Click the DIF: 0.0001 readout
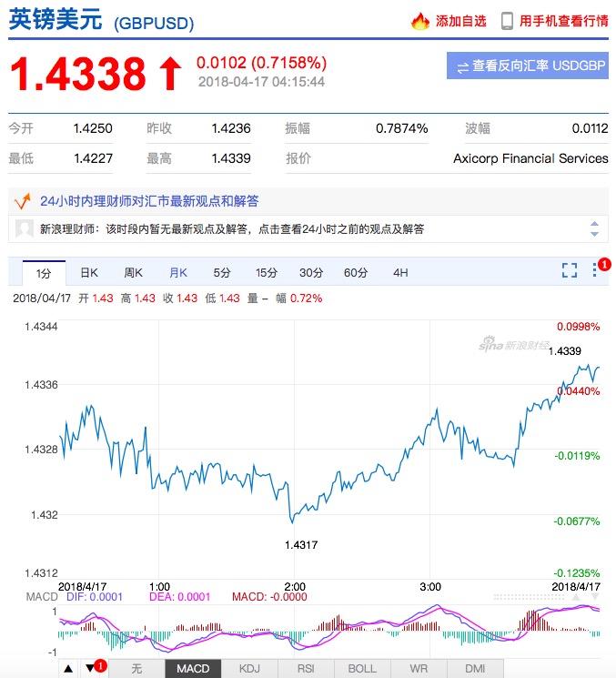This screenshot has height=678, width=616. click(95, 597)
